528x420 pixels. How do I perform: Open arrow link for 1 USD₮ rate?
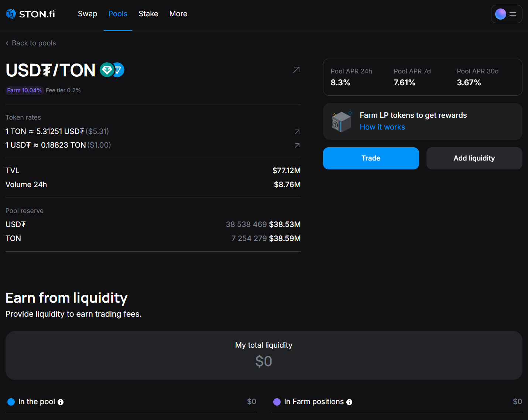[x=297, y=145]
